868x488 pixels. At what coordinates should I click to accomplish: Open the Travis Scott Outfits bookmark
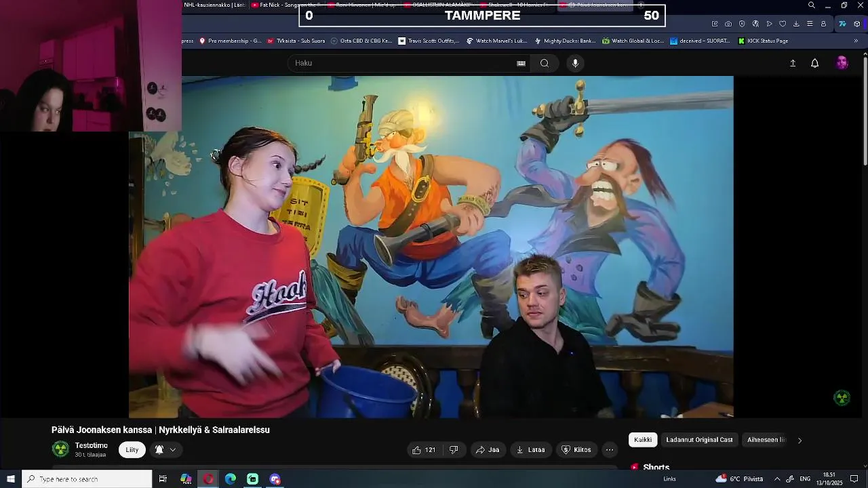click(x=429, y=41)
